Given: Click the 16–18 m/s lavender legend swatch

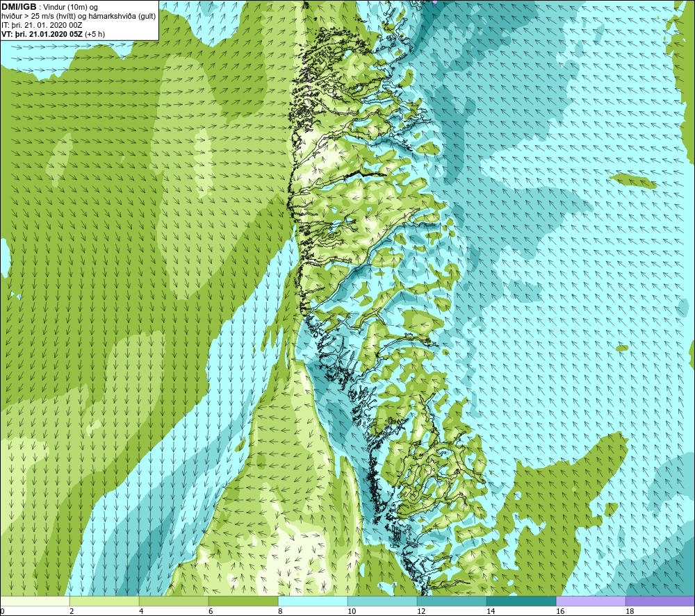Looking at the screenshot, I should 591,601.
